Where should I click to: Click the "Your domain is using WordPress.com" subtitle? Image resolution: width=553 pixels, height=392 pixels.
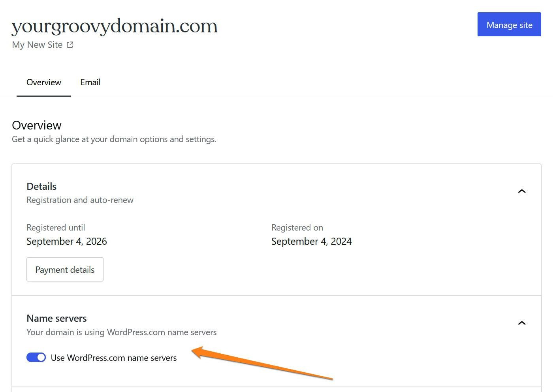121,332
